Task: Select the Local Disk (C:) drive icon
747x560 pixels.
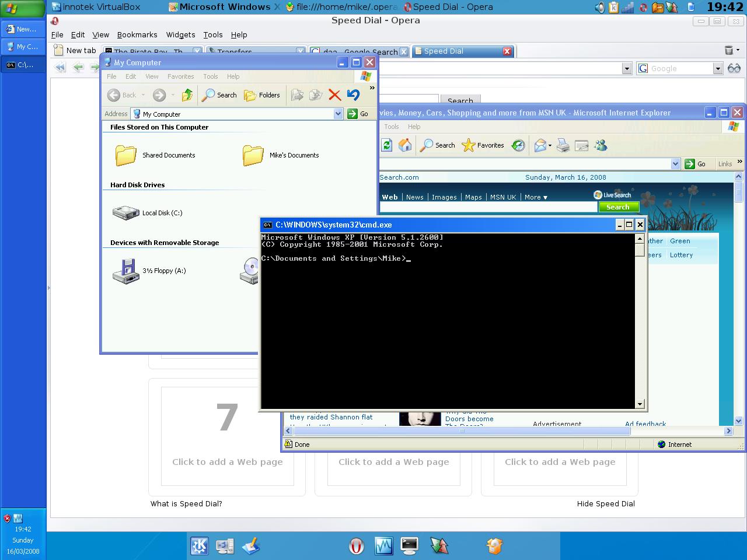Action: click(x=126, y=213)
